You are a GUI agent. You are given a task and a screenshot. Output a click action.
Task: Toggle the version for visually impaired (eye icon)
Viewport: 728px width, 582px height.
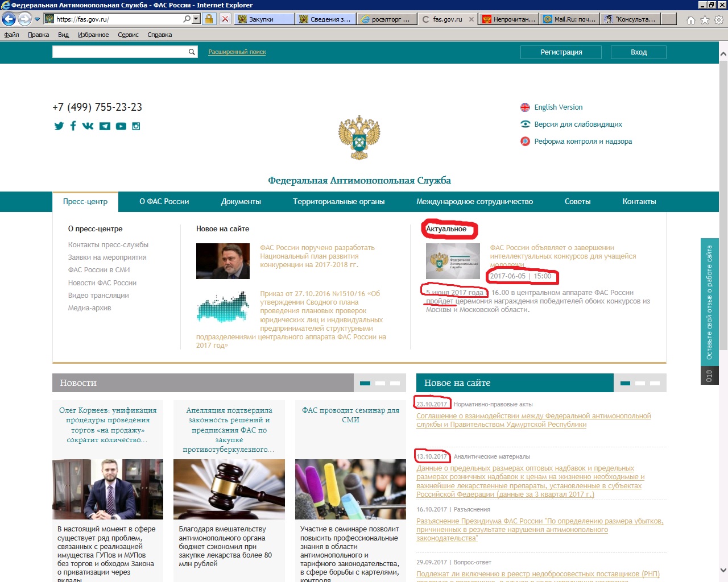click(x=526, y=124)
